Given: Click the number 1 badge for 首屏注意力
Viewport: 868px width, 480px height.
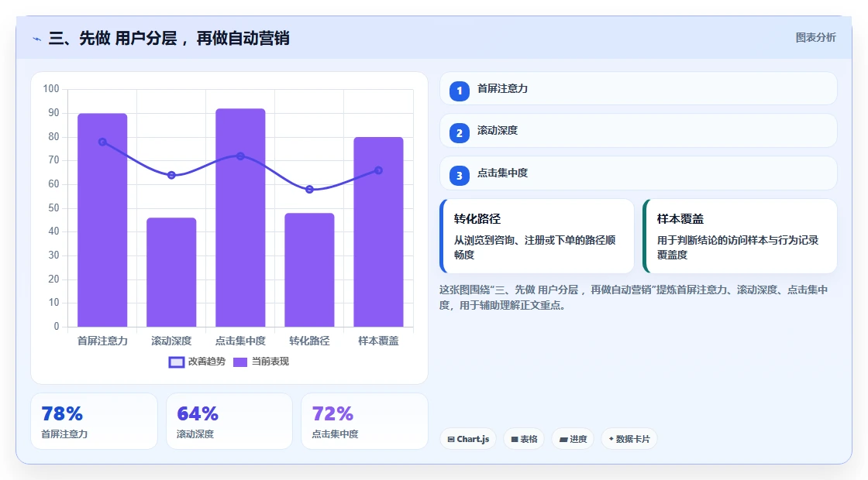Looking at the screenshot, I should 459,91.
